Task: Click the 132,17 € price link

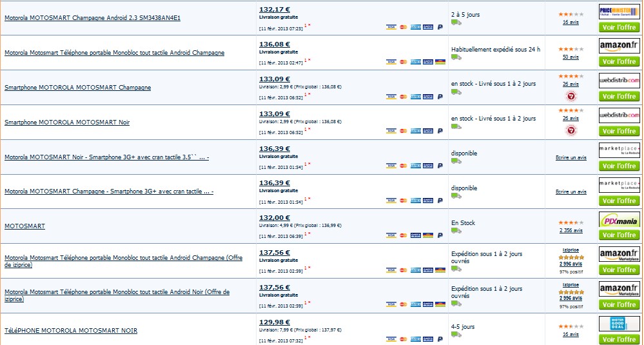Action: pos(275,10)
